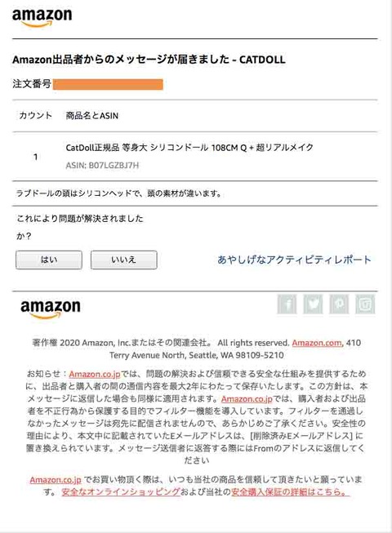This screenshot has height=533, width=392.
Task: Open the first Amazon.co.jp link in お知らせ notice
Action: point(95,374)
